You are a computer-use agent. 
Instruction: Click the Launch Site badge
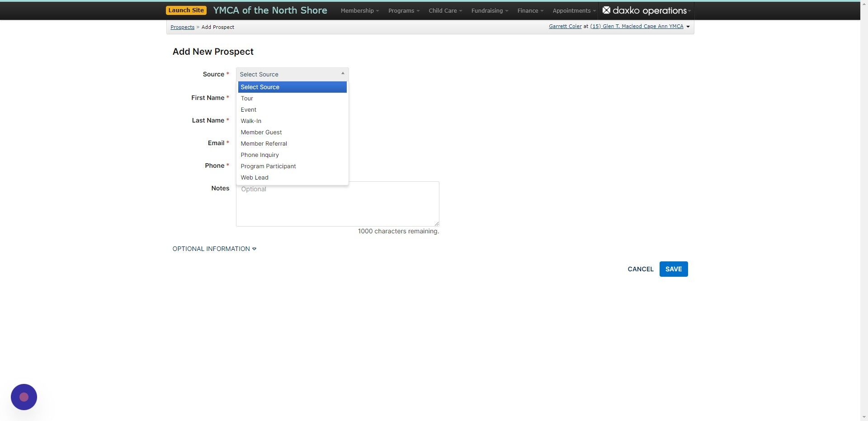pos(186,9)
